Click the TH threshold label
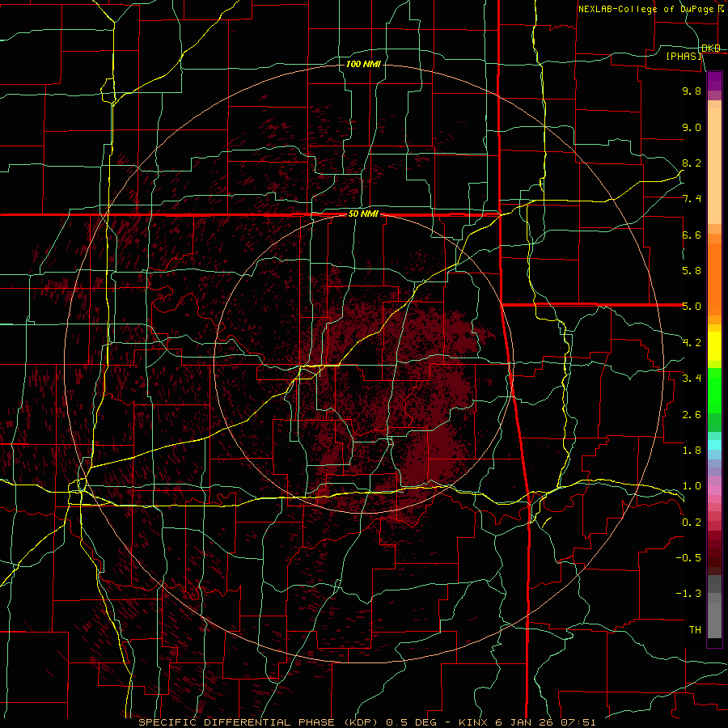 [x=695, y=630]
